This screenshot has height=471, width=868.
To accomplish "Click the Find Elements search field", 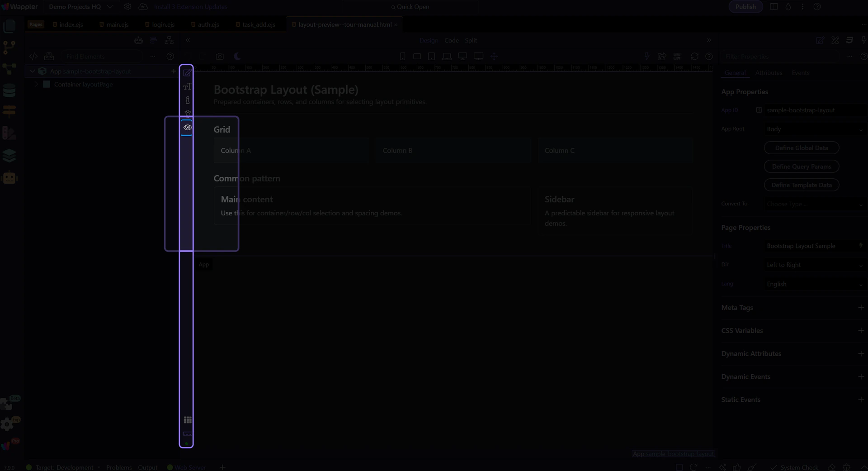I will (102, 57).
